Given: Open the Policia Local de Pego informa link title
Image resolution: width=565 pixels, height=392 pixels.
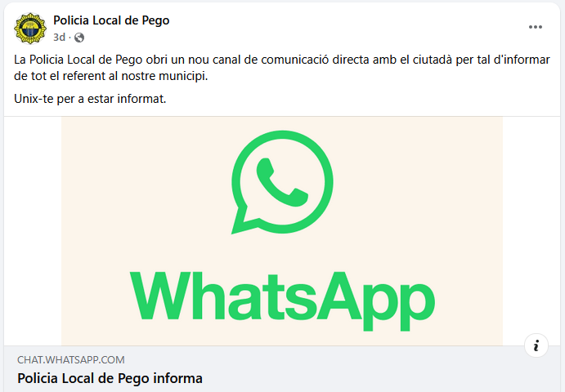Looking at the screenshot, I should point(110,378).
